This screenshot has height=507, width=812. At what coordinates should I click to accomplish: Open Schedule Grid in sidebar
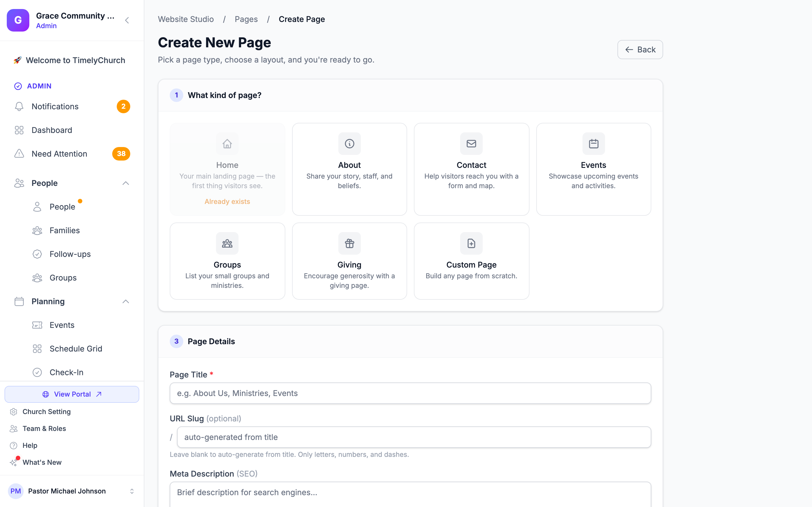[x=76, y=349]
